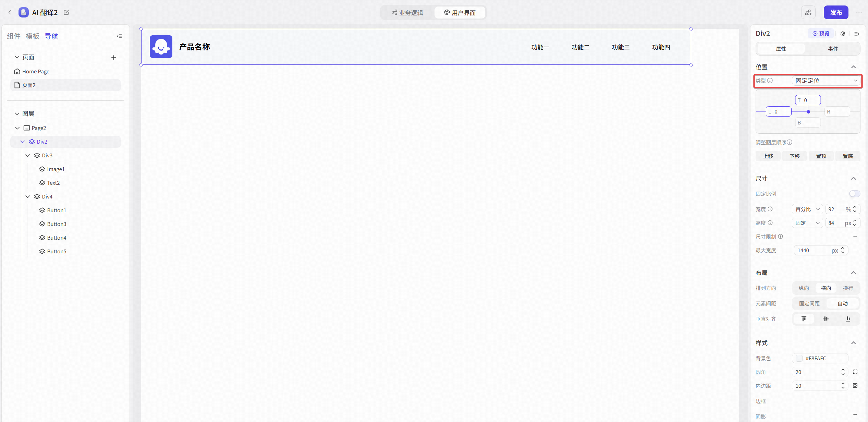Viewport: 868px width, 422px height.
Task: Click the 调整图层顺序 info icon
Action: click(790, 142)
